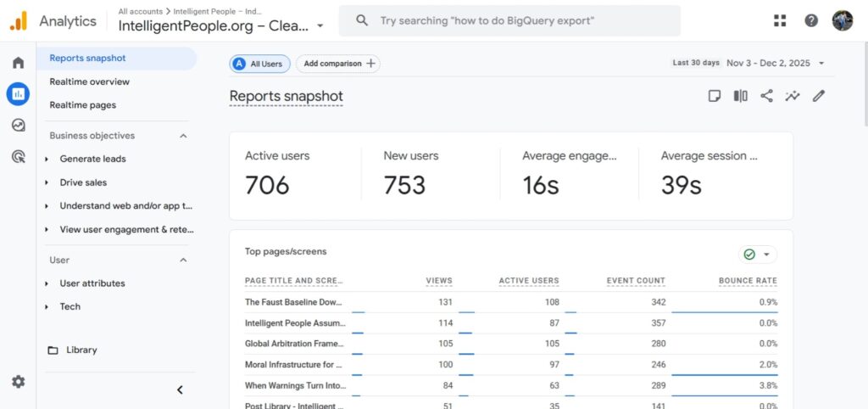Select Realtime pages in sidebar
Viewport: 868px width, 409px height.
[82, 105]
